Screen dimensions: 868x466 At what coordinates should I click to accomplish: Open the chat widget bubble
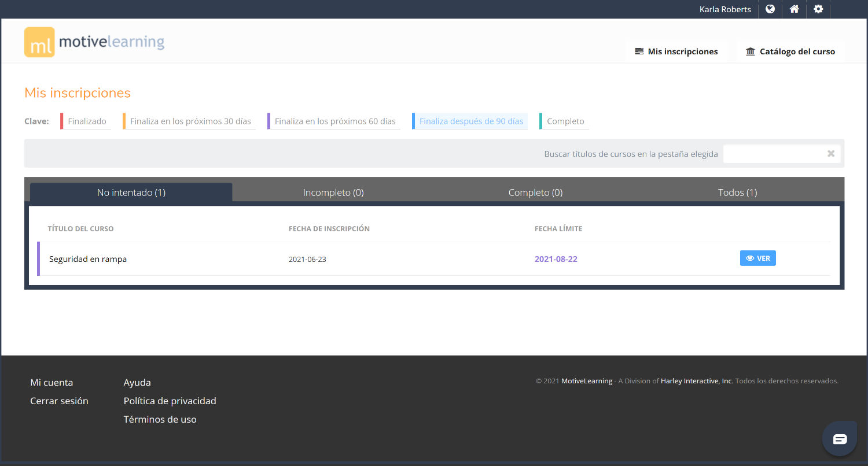(x=840, y=439)
